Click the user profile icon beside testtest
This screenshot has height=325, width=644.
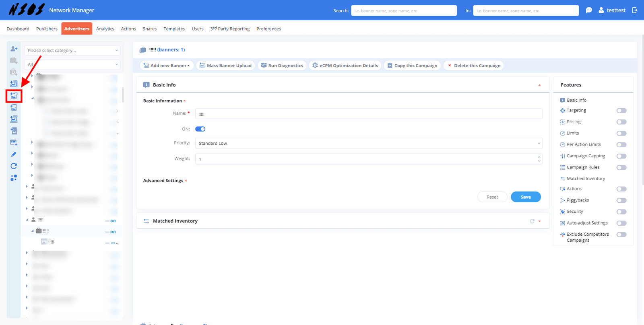pos(601,10)
